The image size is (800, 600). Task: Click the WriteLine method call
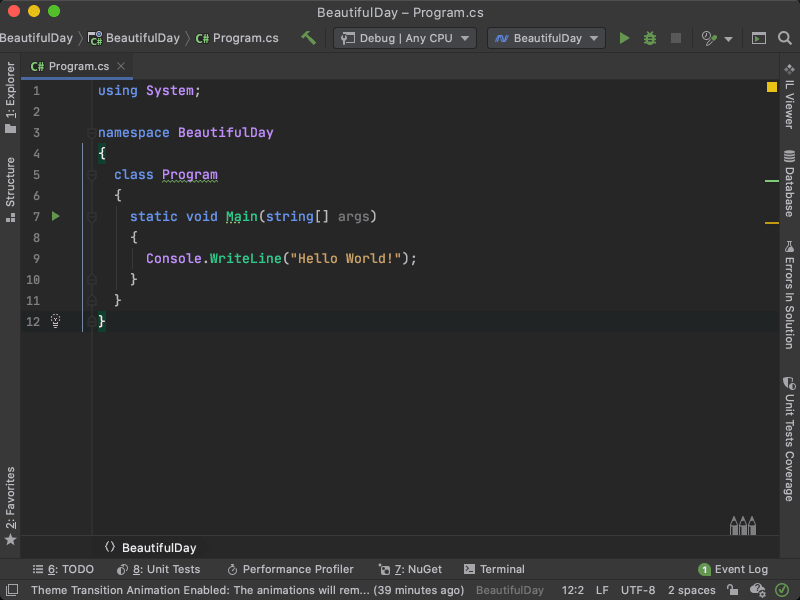pos(245,259)
